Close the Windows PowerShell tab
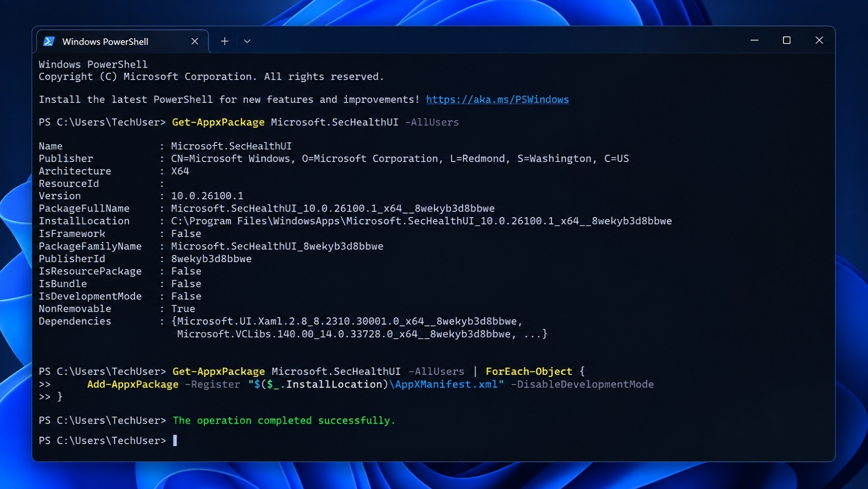 click(195, 41)
